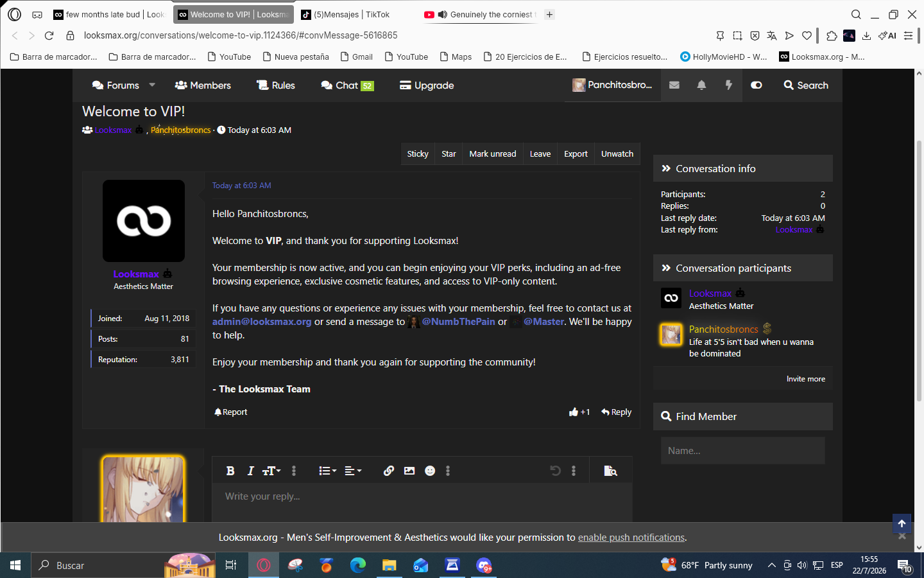Click enable push notifications link

click(631, 538)
